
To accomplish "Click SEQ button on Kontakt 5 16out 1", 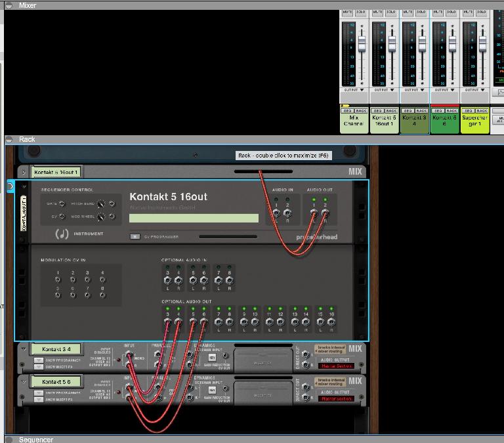I will coord(378,111).
